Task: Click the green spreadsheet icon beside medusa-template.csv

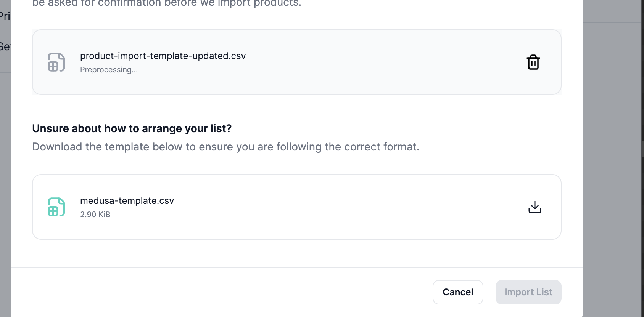Action: coord(56,207)
